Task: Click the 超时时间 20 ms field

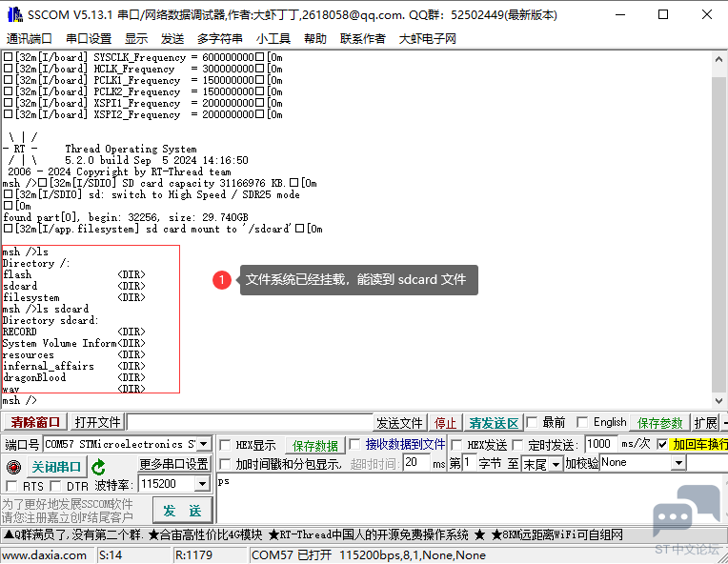Action: point(416,463)
